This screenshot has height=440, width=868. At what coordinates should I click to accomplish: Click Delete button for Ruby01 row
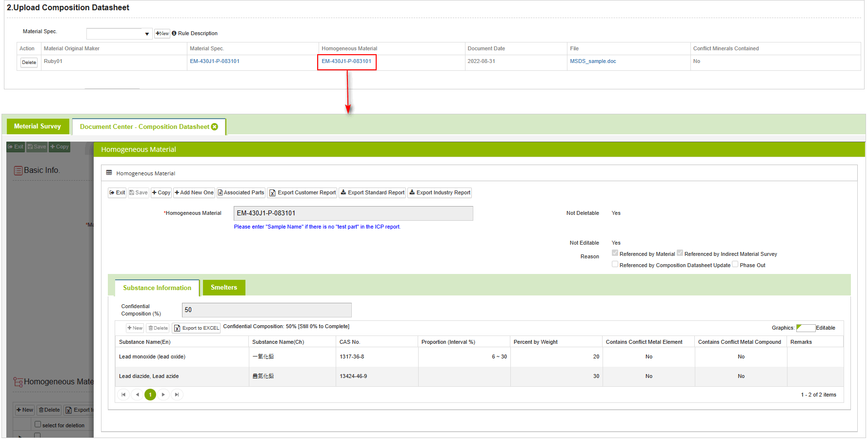[x=29, y=63]
